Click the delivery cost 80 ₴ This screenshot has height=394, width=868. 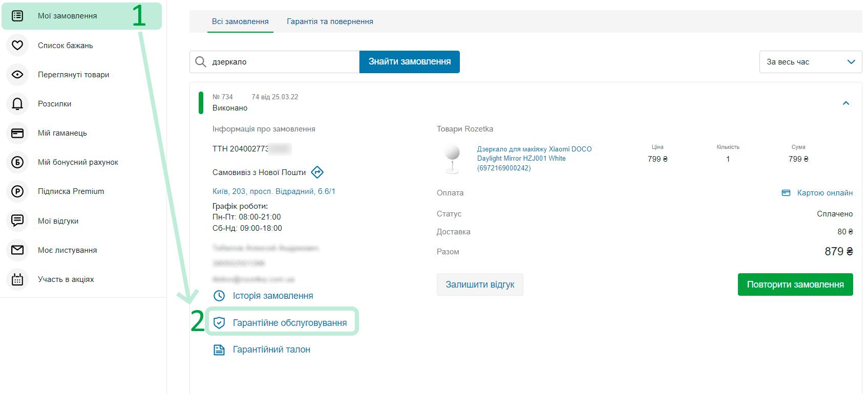845,232
